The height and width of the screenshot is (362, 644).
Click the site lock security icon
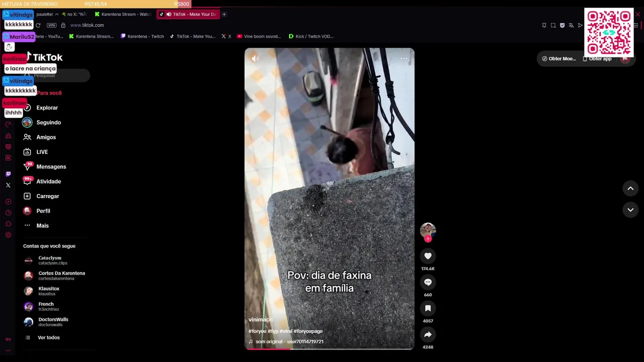coord(63,25)
